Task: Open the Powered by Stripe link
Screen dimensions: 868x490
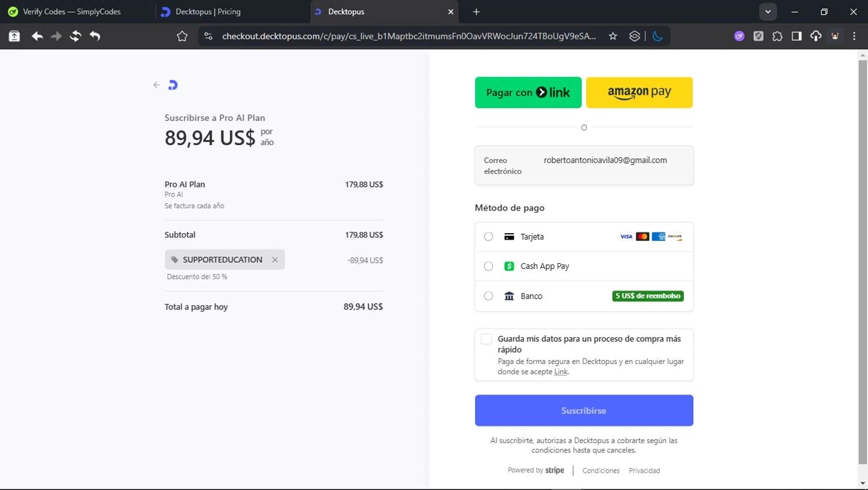Action: [x=536, y=470]
